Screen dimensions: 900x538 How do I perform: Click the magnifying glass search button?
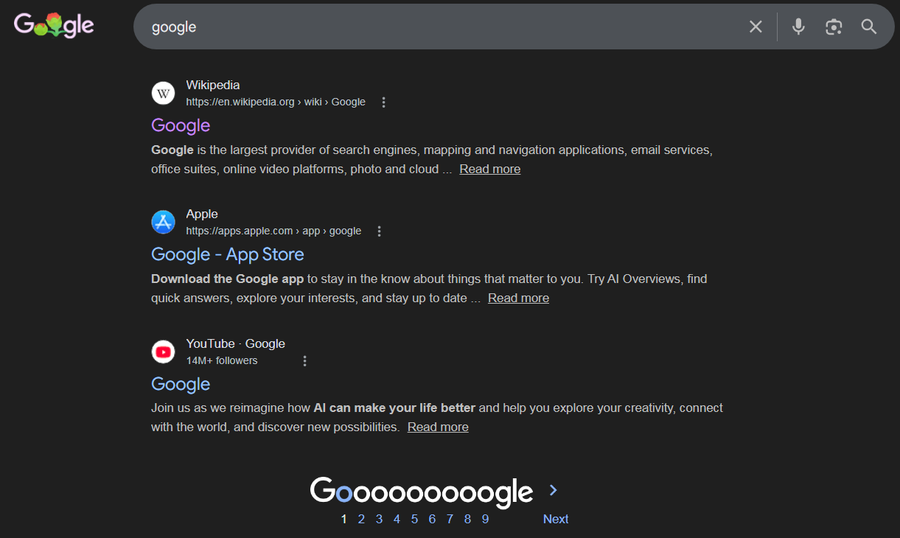coord(869,27)
